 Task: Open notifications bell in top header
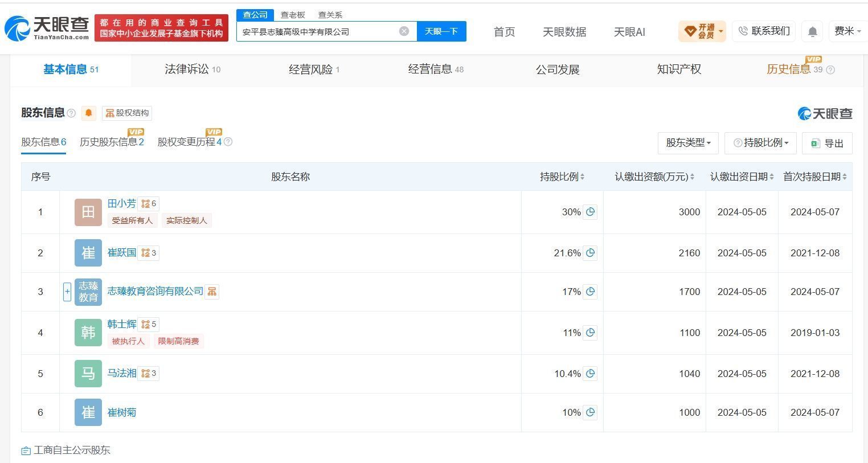pos(813,31)
